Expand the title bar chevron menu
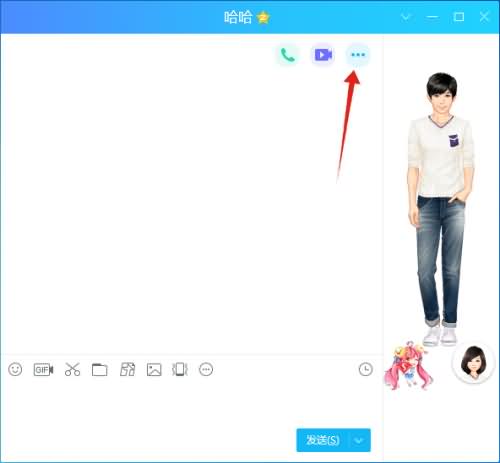Image resolution: width=500 pixels, height=463 pixels. pyautogui.click(x=406, y=17)
